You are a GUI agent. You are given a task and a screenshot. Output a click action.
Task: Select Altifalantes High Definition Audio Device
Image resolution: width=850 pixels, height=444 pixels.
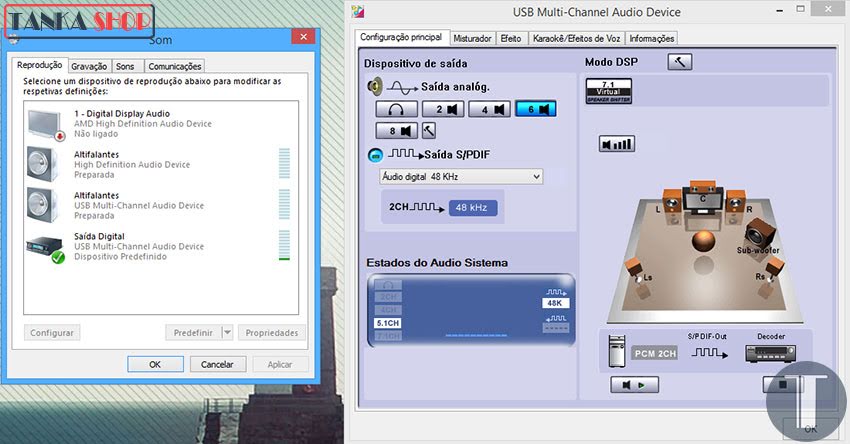[160, 164]
